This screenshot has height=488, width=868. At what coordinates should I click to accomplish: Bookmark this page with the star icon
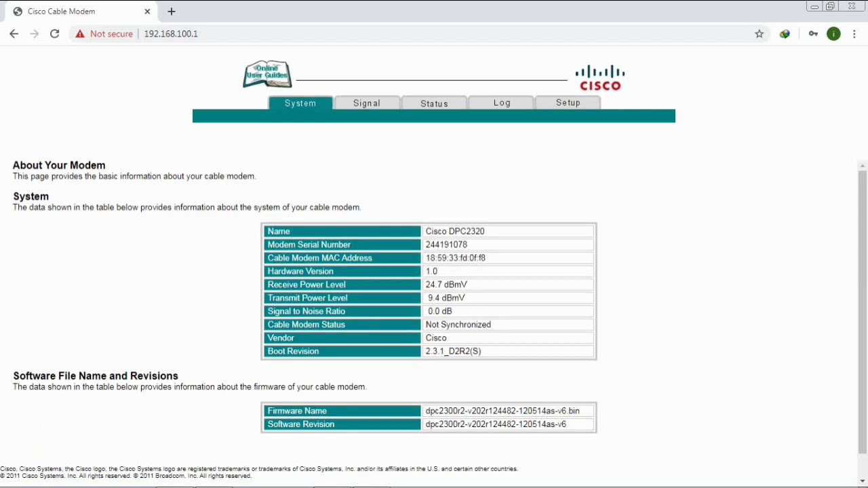click(759, 34)
